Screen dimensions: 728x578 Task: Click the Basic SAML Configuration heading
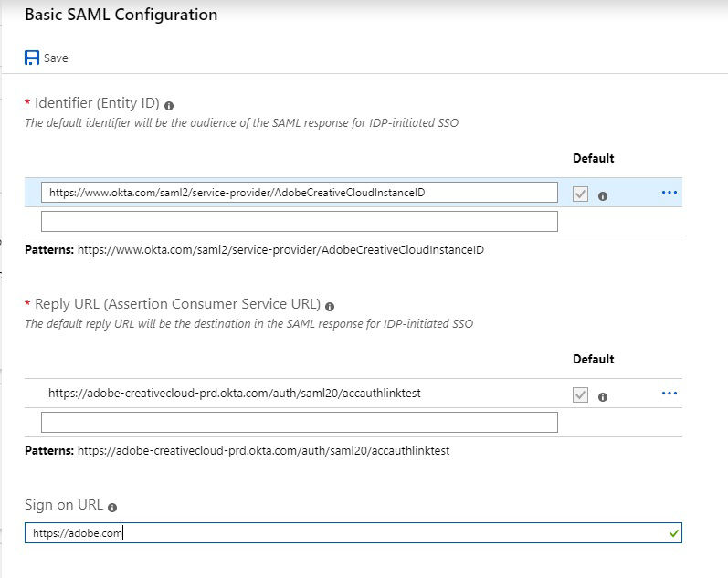(x=121, y=15)
